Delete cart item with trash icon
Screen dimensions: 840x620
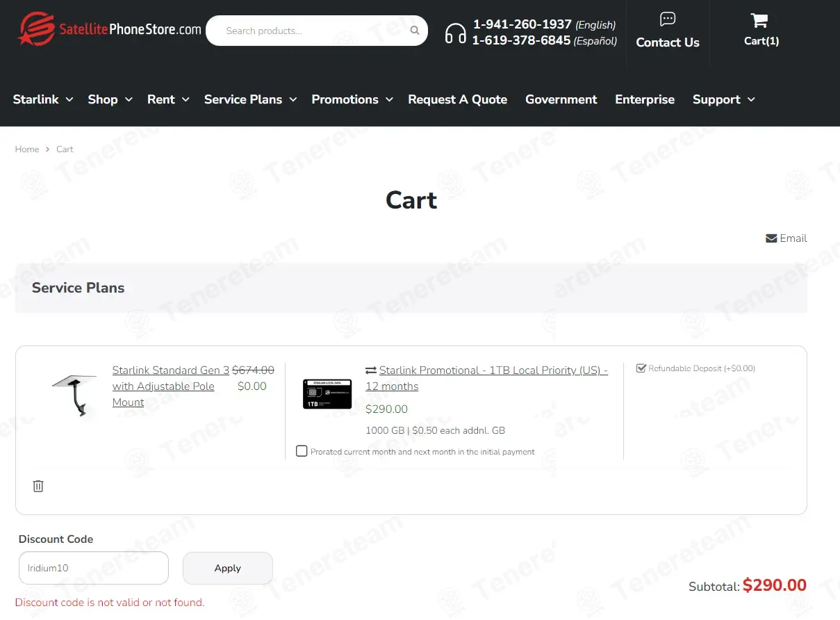(38, 486)
